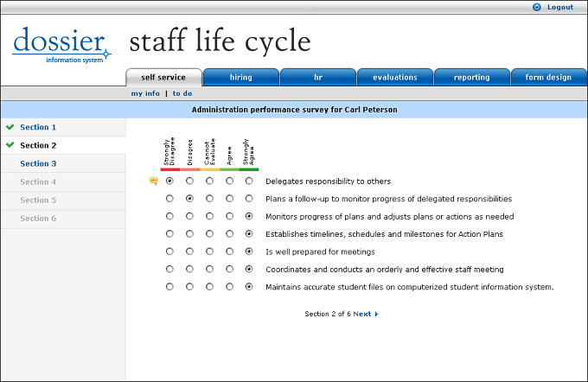This screenshot has height=382, width=588.
Task: Click the dossier information system logo
Action: pyautogui.click(x=61, y=45)
